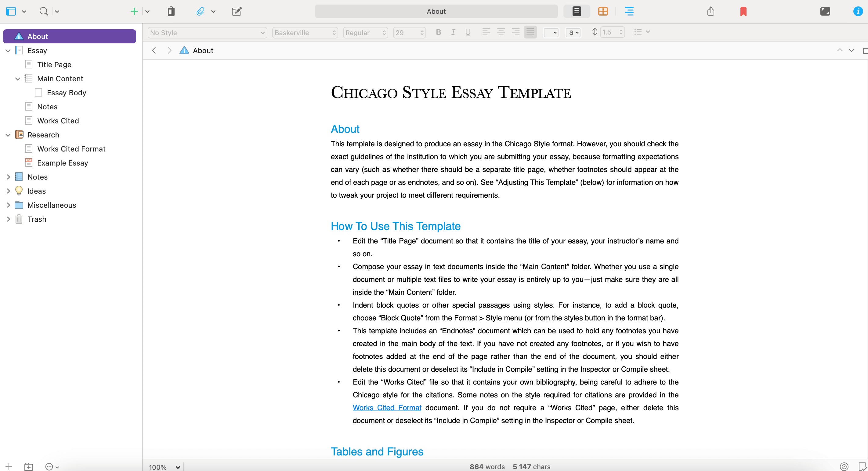Viewport: 868px width, 471px height.
Task: Go back in editor history
Action: point(154,51)
